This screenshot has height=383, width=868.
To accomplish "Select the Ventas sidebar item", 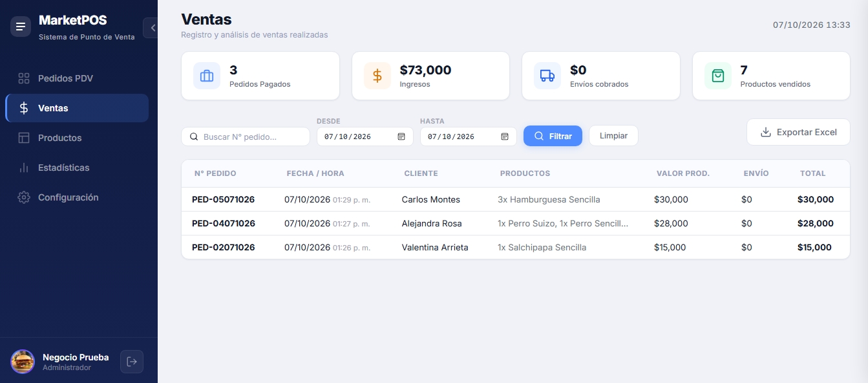I will (x=77, y=108).
